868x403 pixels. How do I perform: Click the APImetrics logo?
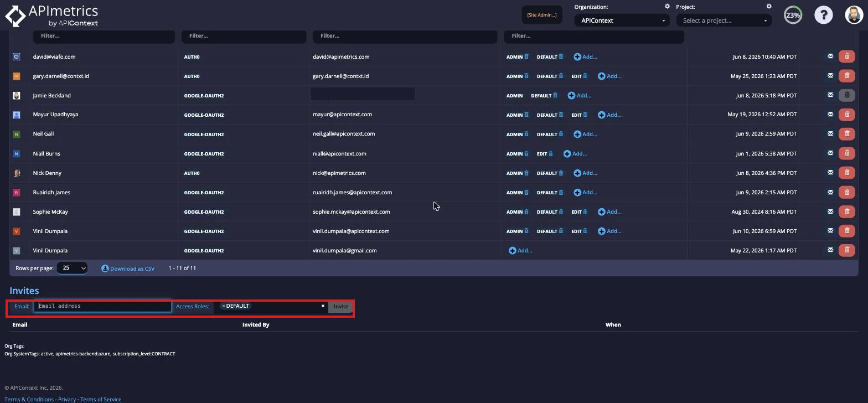(51, 15)
